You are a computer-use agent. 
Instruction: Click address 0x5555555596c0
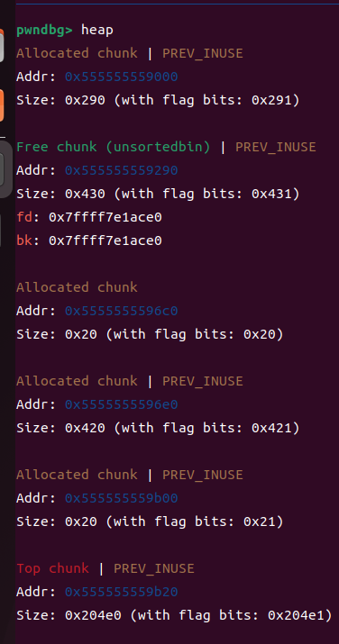121,311
